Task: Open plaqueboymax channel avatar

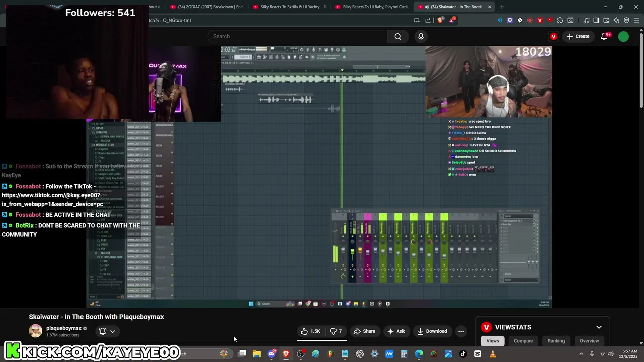Action: click(x=36, y=331)
